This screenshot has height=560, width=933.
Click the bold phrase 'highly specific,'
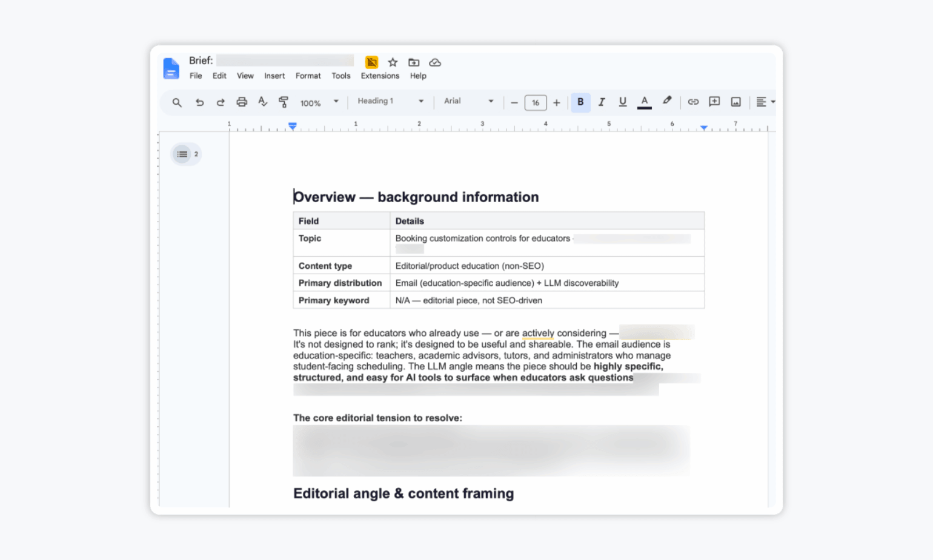pos(628,366)
